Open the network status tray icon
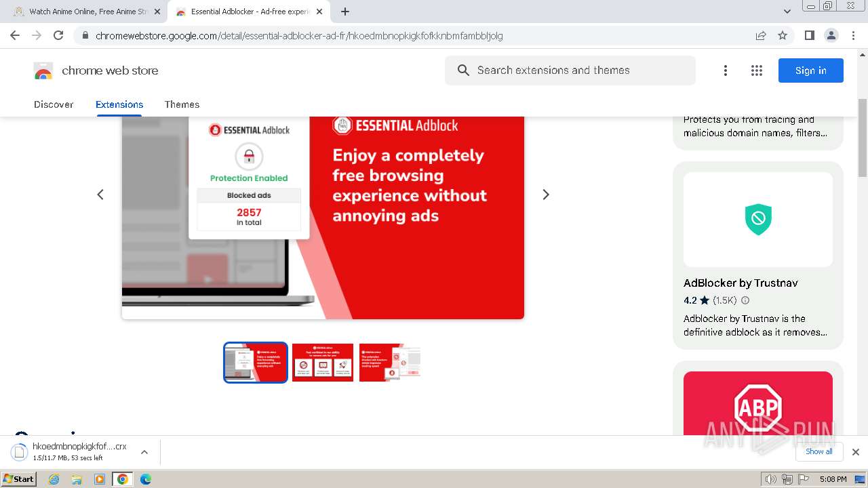 pos(787,479)
